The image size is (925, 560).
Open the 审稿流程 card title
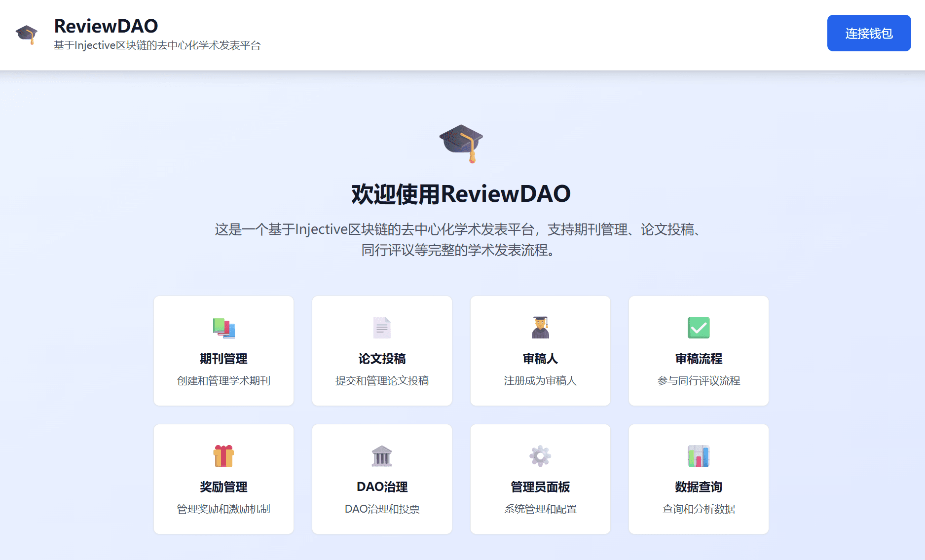[699, 359]
